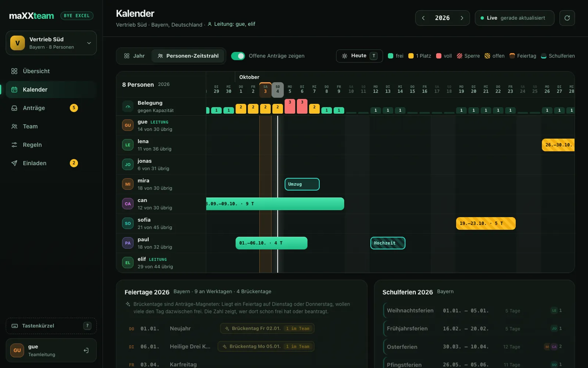The image size is (588, 368).
Task: Toggle Offene Anträge zeigen switch
Action: click(238, 56)
